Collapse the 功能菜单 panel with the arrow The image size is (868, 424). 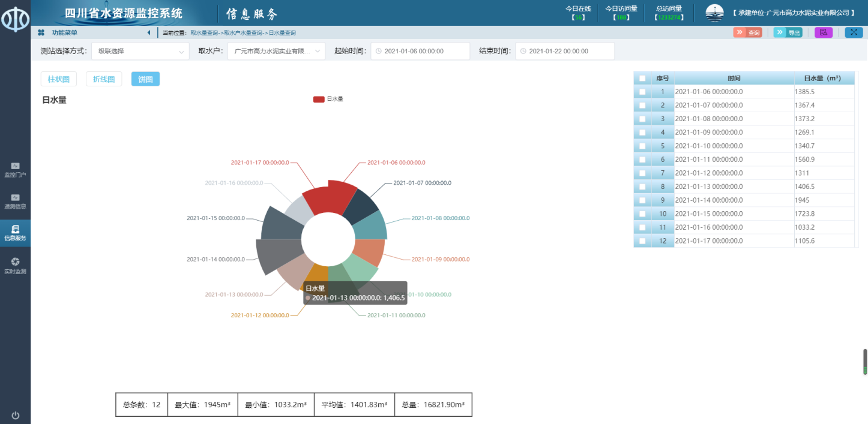tap(149, 32)
